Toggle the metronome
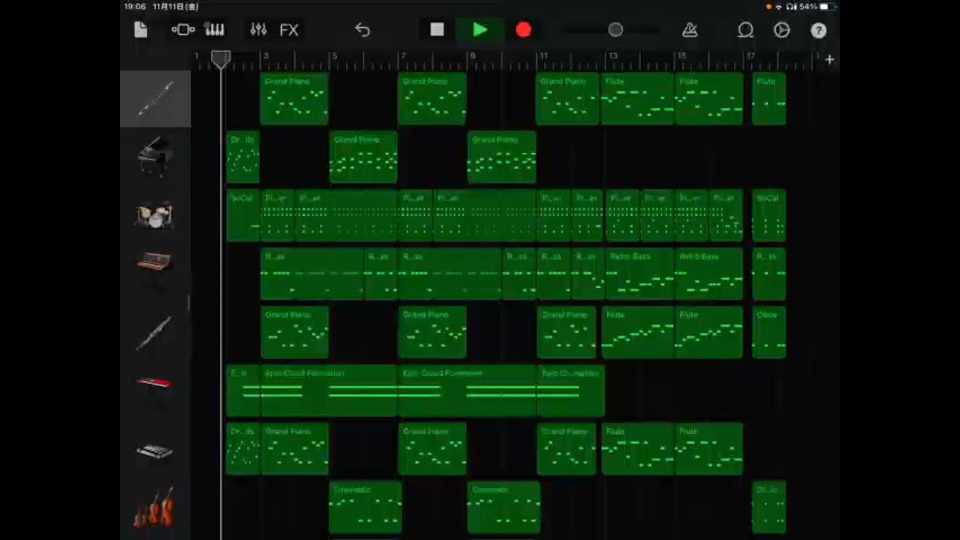Screen dimensions: 960x540 tap(690, 29)
